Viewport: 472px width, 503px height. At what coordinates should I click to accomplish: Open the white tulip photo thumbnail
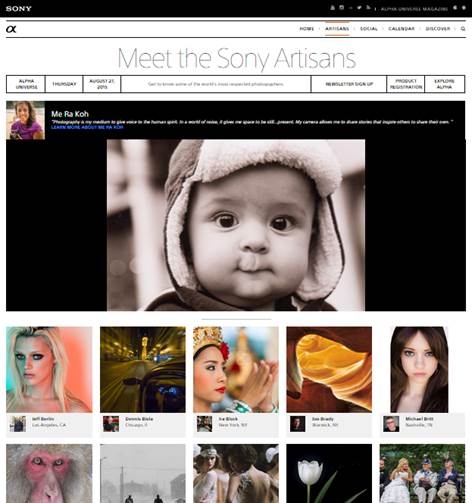pos(329,473)
